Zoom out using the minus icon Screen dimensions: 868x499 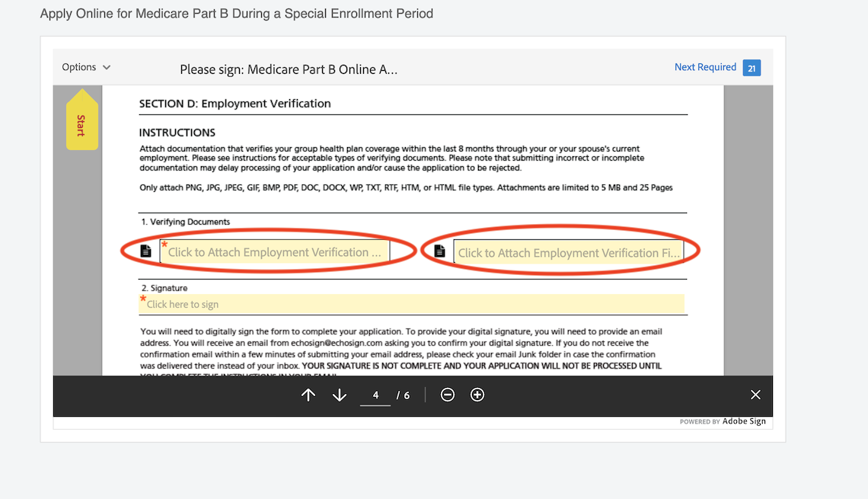pos(448,395)
